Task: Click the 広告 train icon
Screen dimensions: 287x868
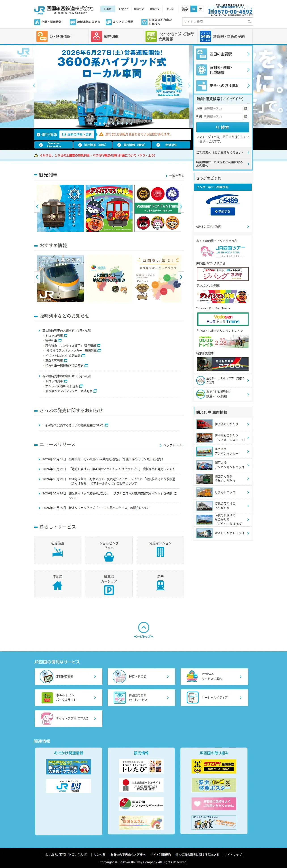Action: 160,586
